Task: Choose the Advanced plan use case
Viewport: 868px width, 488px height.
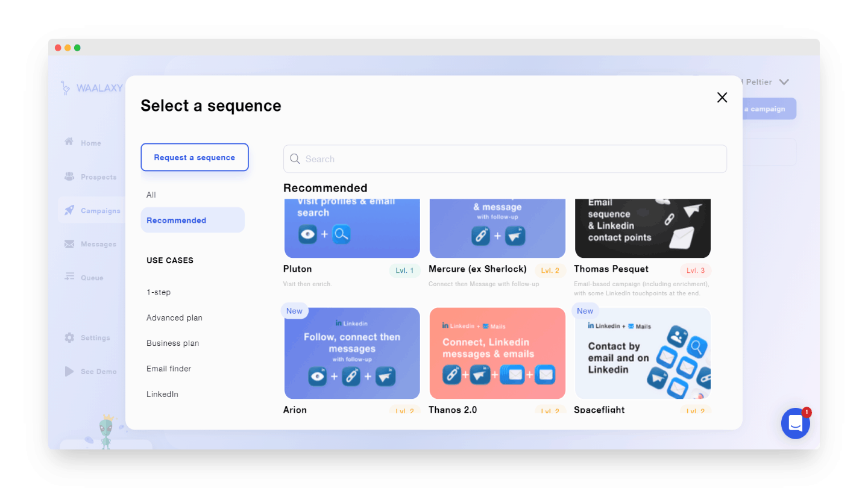Action: [x=174, y=318]
